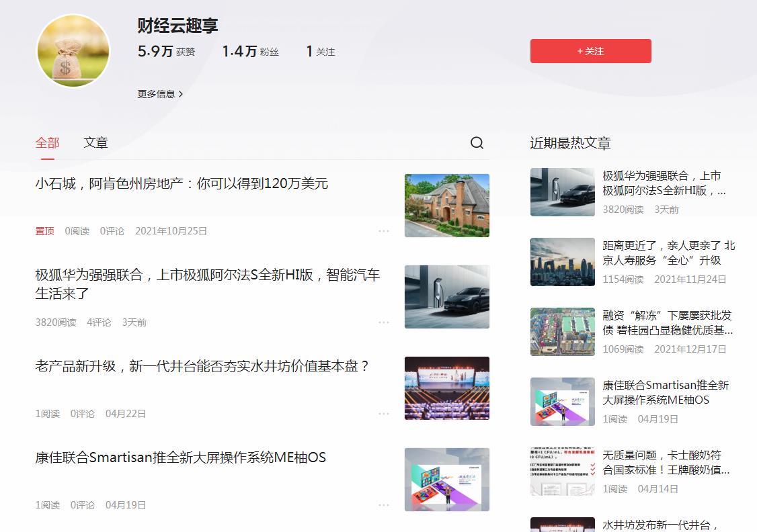Click 近期最热文章 heading
This screenshot has width=757, height=532.
click(x=570, y=143)
